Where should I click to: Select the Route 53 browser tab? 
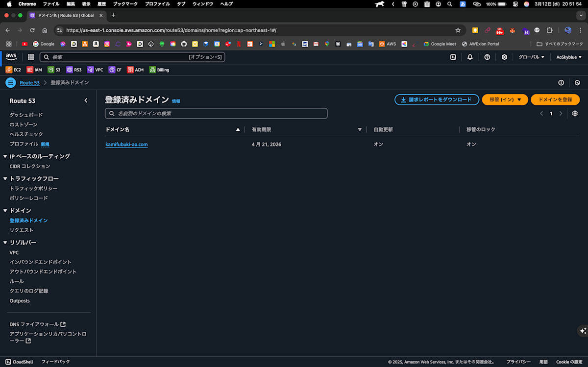pyautogui.click(x=66, y=15)
